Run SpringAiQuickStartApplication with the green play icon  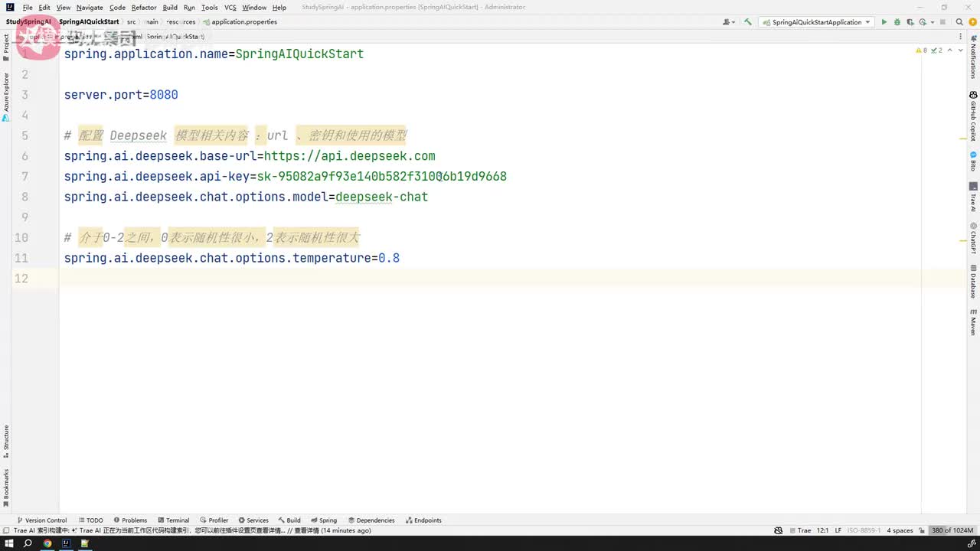pos(884,22)
